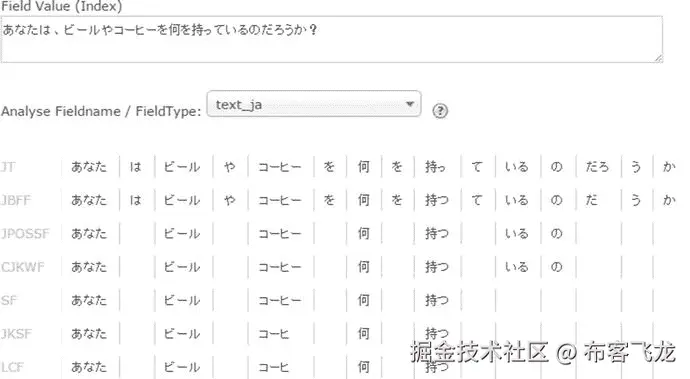Select の token in JT row
690x379 pixels.
pyautogui.click(x=556, y=167)
